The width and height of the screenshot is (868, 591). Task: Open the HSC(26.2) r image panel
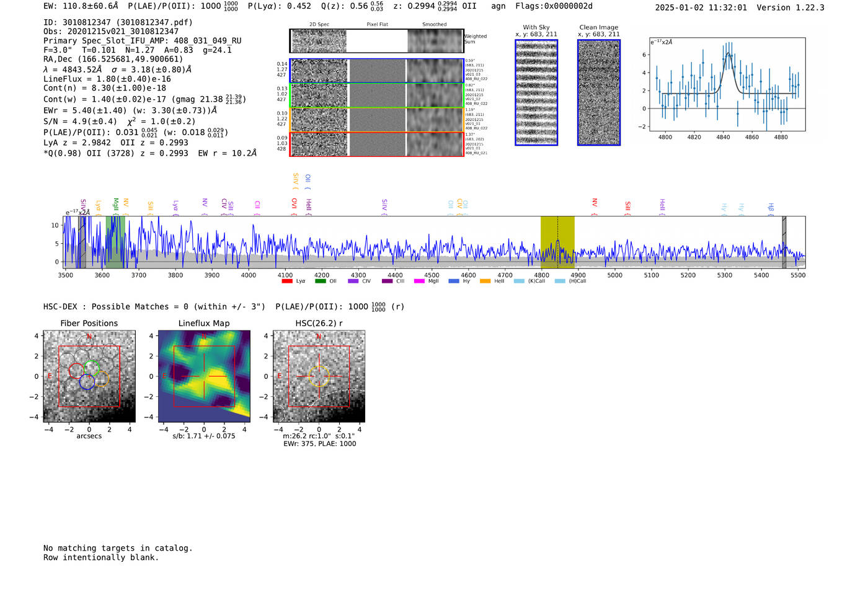tap(319, 376)
